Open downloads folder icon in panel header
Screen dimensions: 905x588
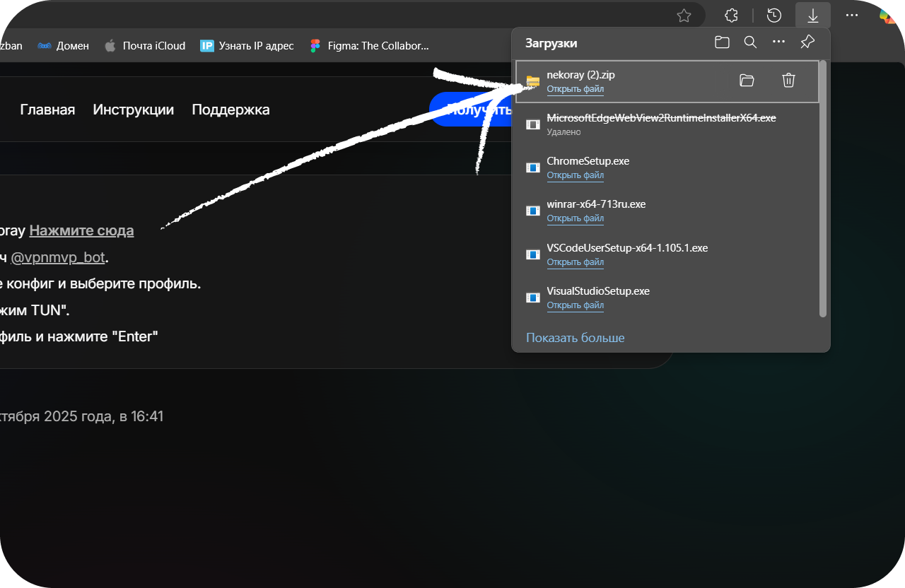tap(722, 42)
